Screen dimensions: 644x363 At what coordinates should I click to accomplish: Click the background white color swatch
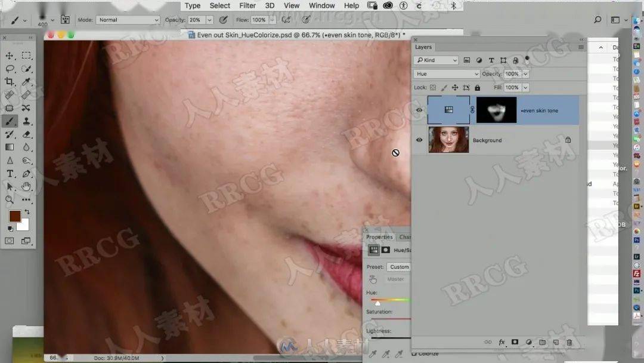point(24,226)
